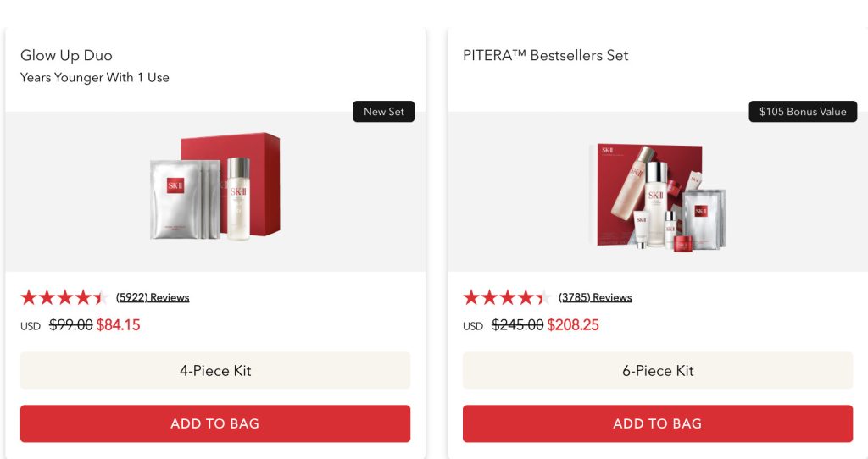Select the 4-Piece Kit option
The height and width of the screenshot is (459, 868).
pyautogui.click(x=215, y=371)
